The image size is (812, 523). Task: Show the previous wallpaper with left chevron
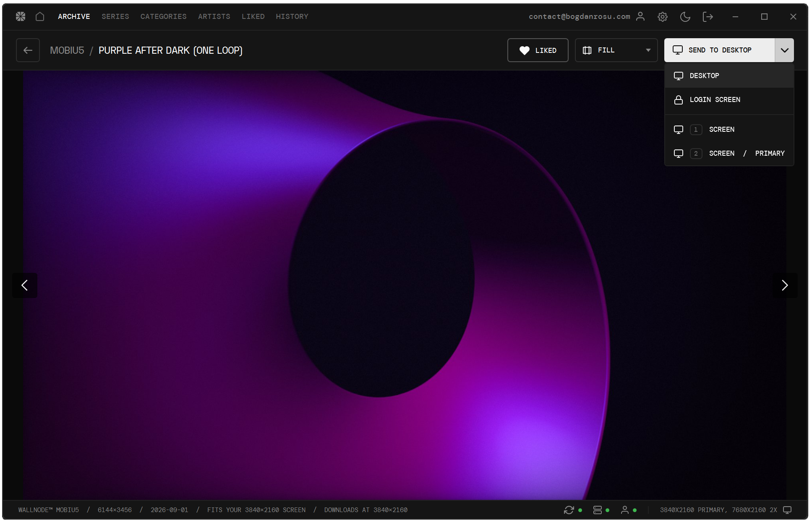[25, 285]
